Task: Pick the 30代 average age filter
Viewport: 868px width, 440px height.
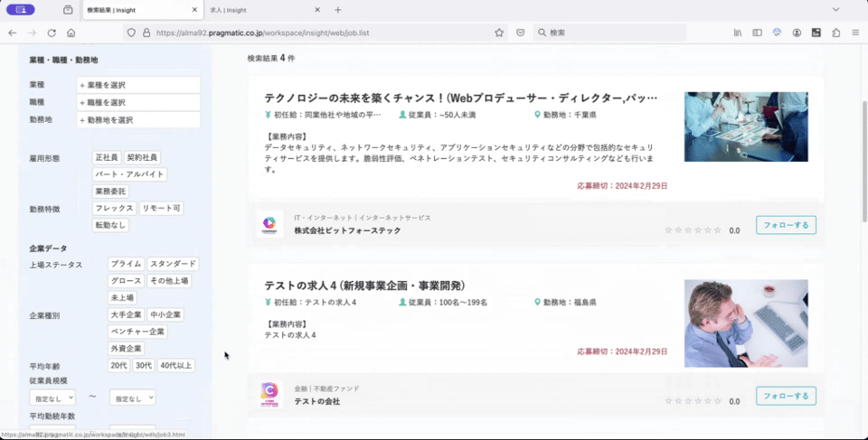Action: click(144, 366)
